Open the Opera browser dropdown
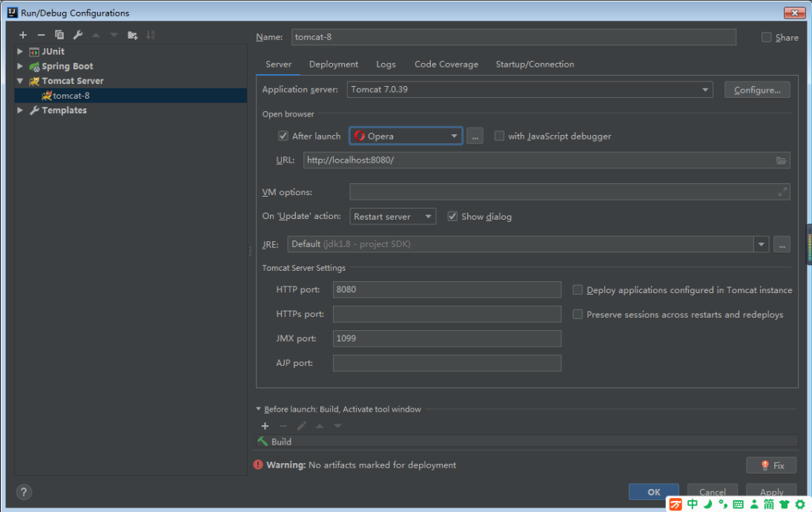812x512 pixels. pyautogui.click(x=406, y=136)
